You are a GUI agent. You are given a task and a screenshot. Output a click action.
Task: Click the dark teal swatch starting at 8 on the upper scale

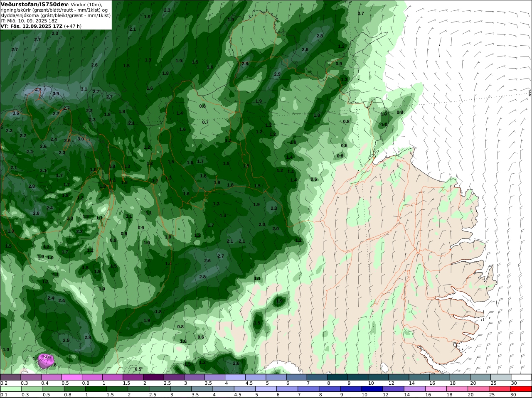(x=338, y=377)
